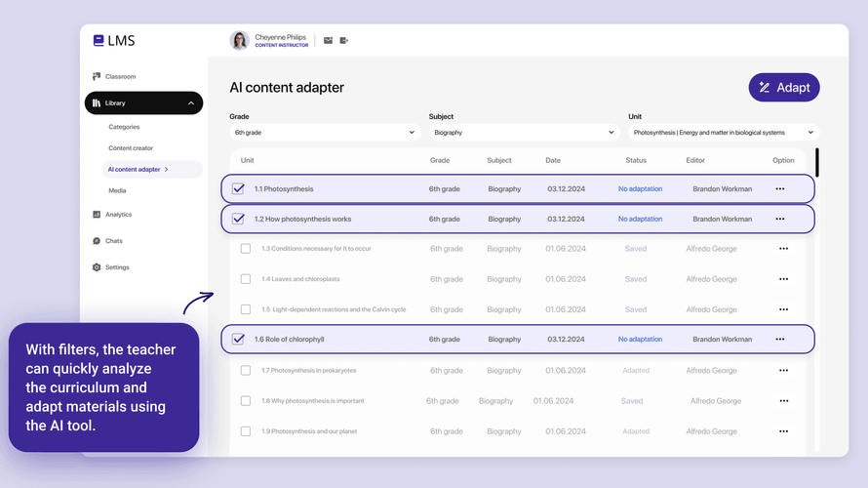Open the Subject dropdown showing Biography
Image resolution: width=868 pixels, height=488 pixels.
[523, 132]
